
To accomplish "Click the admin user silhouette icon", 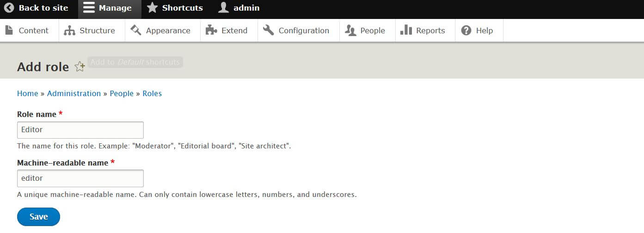I will pyautogui.click(x=223, y=7).
